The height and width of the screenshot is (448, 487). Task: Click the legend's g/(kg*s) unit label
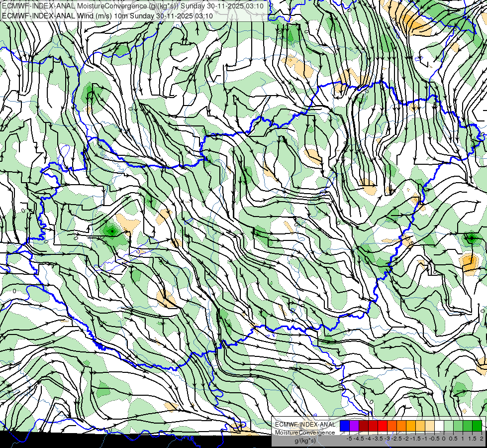click(305, 441)
